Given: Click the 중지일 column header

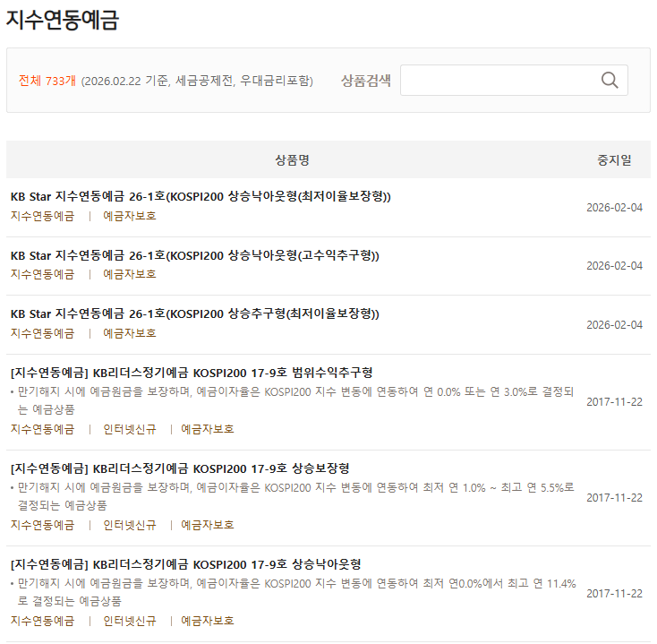Looking at the screenshot, I should 614,160.
